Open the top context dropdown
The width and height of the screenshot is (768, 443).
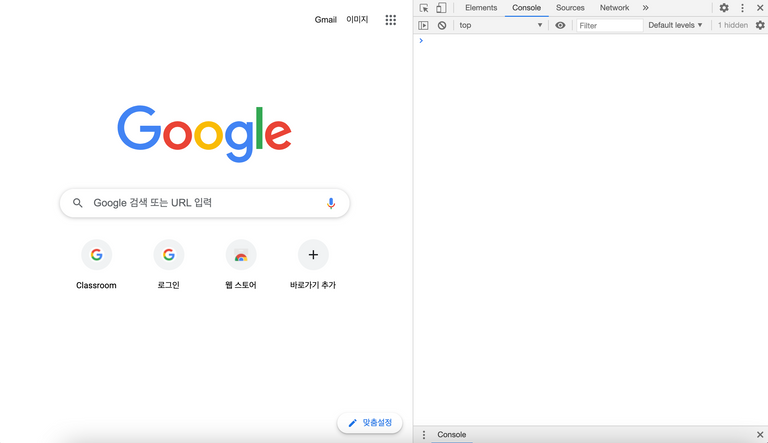(501, 25)
